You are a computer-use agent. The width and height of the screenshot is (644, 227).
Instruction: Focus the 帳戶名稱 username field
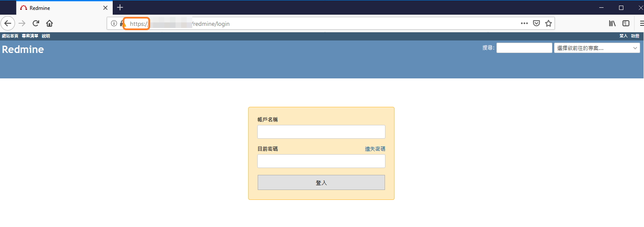point(321,132)
